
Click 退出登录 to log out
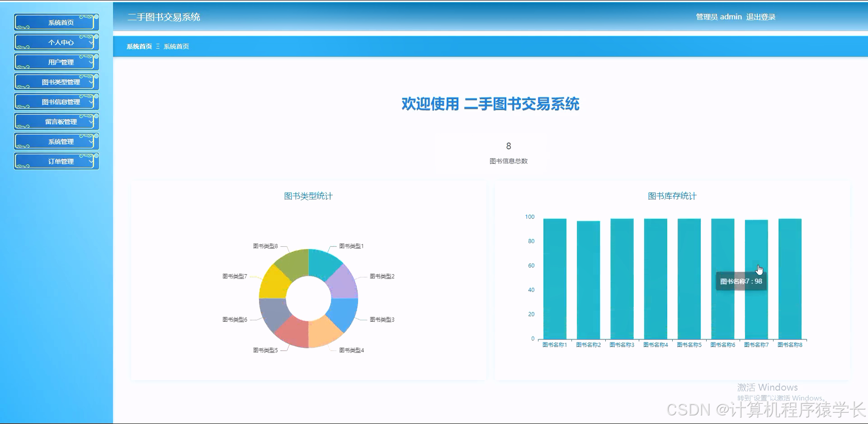click(x=760, y=17)
